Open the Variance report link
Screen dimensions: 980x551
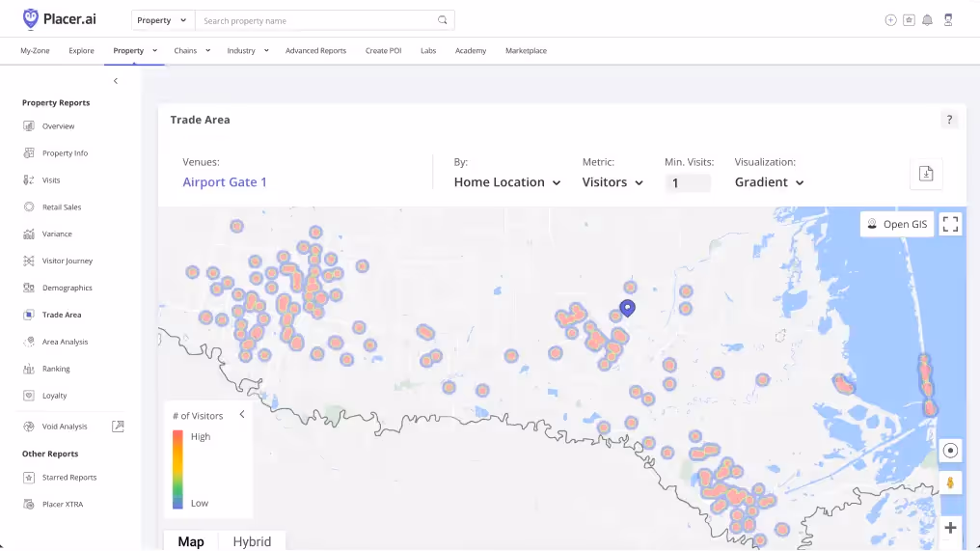pos(57,234)
